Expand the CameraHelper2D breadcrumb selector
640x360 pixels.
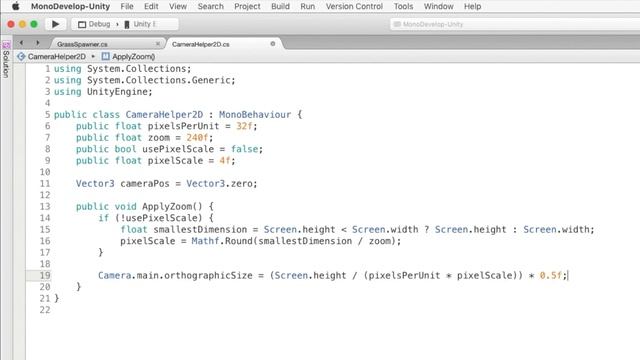pos(57,56)
